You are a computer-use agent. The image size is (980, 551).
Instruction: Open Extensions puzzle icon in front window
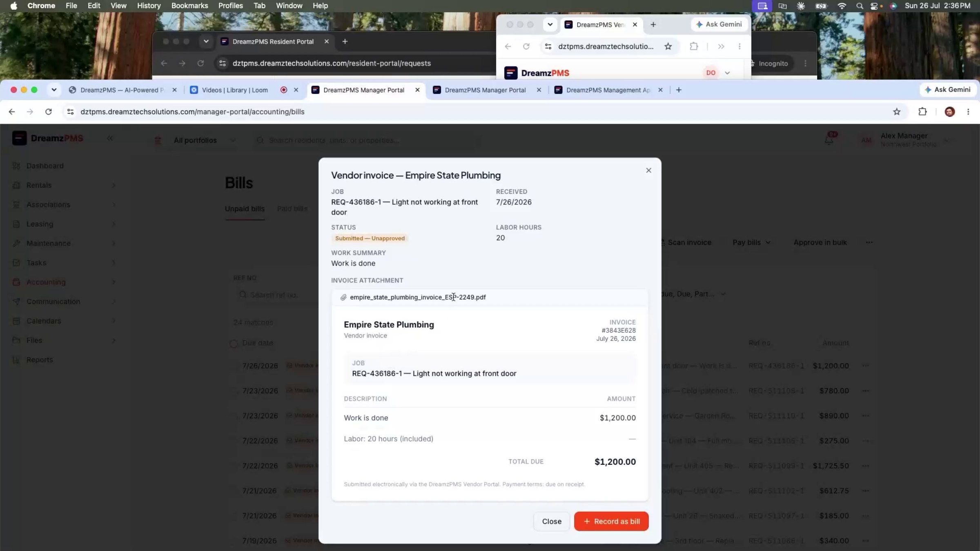922,111
